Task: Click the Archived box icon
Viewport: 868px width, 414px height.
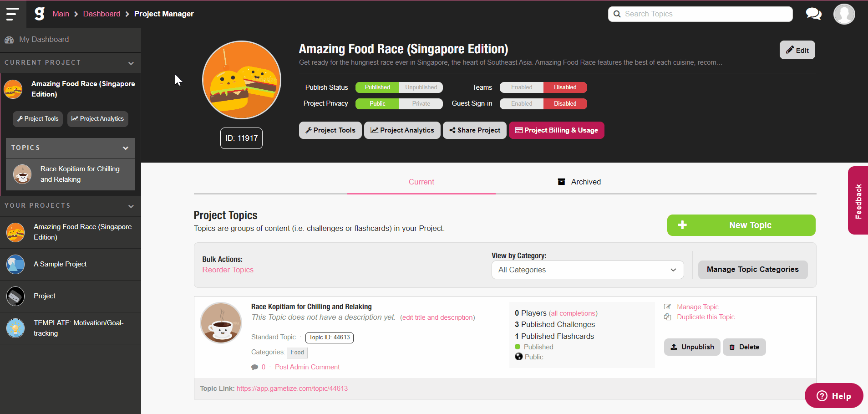Action: pyautogui.click(x=561, y=182)
